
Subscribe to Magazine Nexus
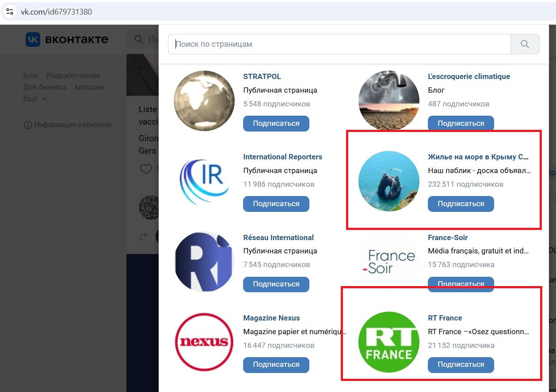276,365
